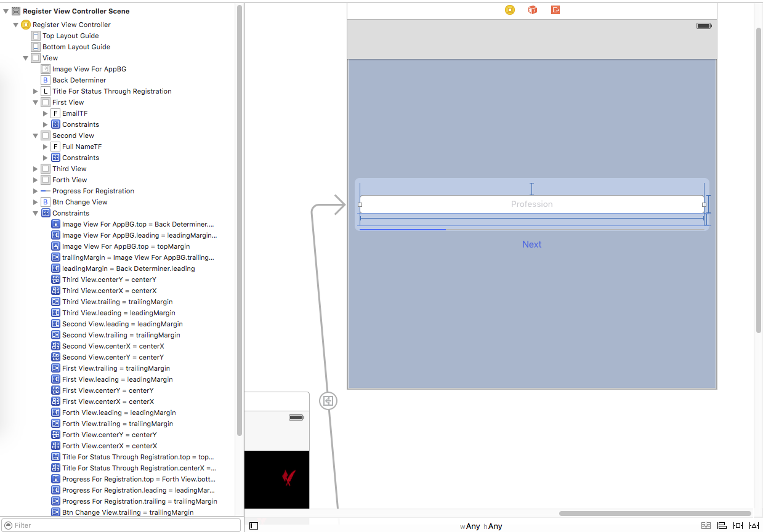Image resolution: width=763 pixels, height=532 pixels.
Task: Click the EmailTF text field icon
Action: 55,113
